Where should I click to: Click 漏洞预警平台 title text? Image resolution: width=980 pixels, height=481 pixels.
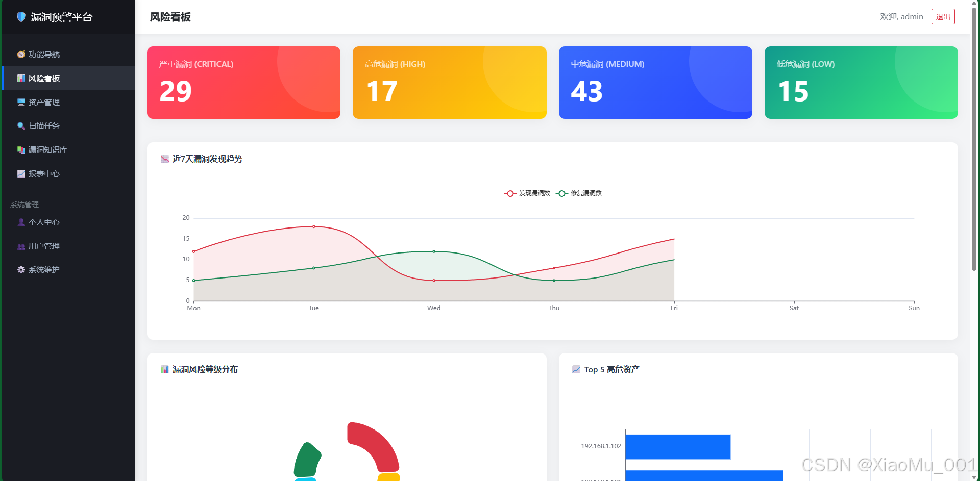[61, 17]
